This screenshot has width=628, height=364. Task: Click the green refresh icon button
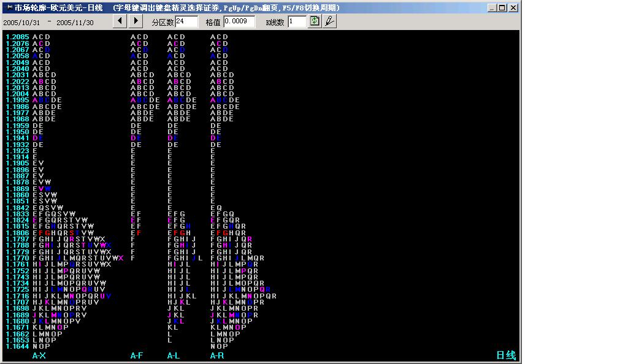point(315,21)
